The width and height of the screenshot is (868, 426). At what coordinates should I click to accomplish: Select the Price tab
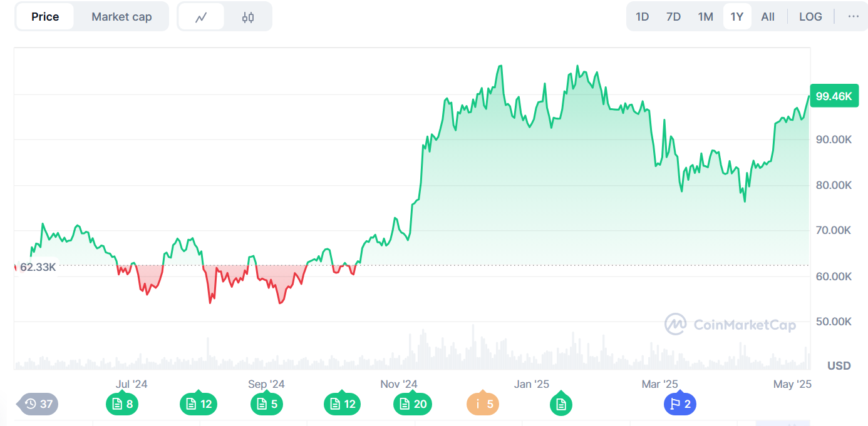coord(45,17)
